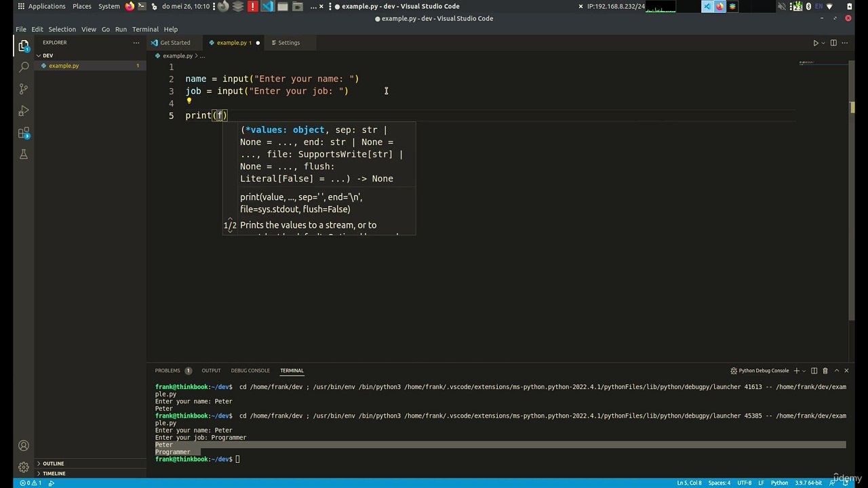The width and height of the screenshot is (868, 488).
Task: Open the Explorer view in activity bar
Action: click(24, 46)
